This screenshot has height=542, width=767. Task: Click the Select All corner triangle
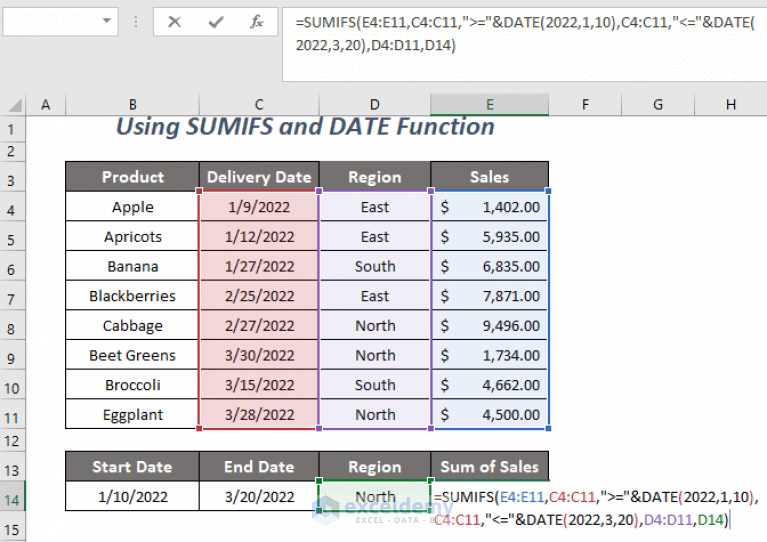click(x=15, y=105)
